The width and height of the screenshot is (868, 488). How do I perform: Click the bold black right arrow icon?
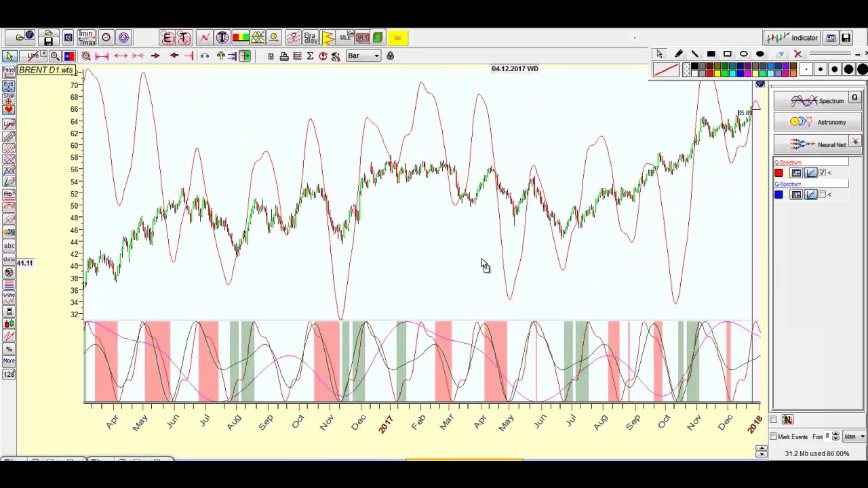click(x=155, y=56)
